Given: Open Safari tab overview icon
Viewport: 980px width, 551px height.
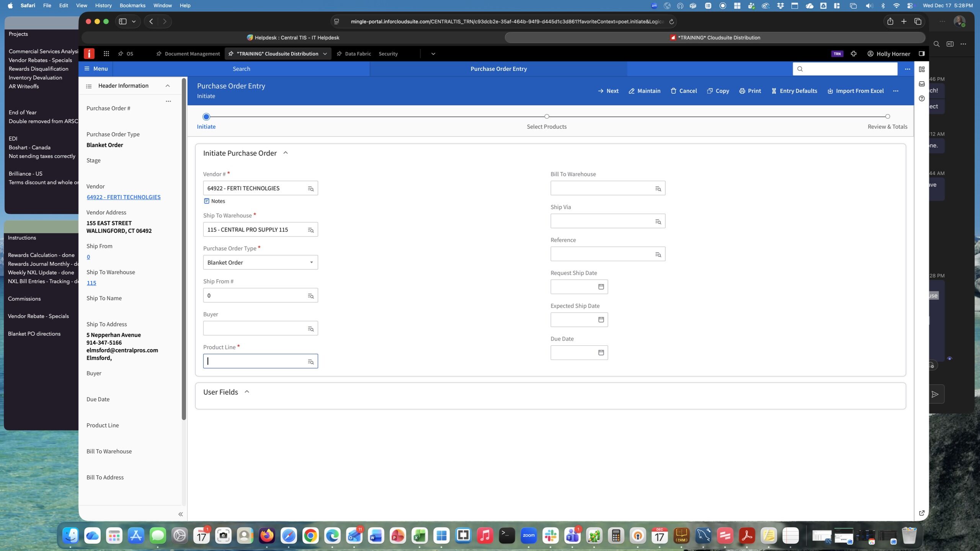Looking at the screenshot, I should [x=918, y=21].
